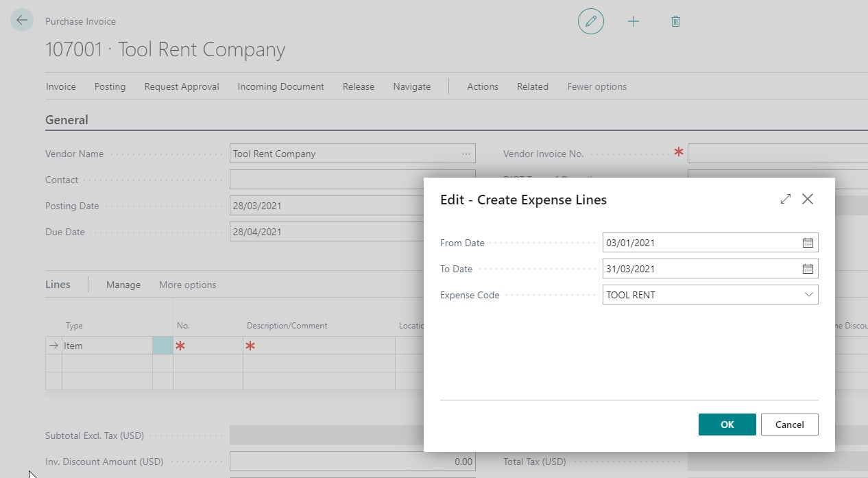
Task: Click the Type cell showing Item
Action: [x=107, y=346]
